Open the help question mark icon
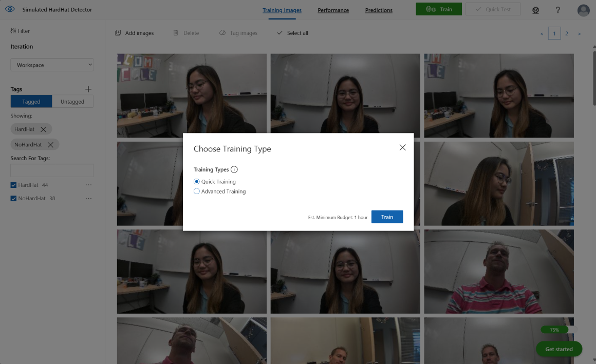Image resolution: width=596 pixels, height=364 pixels. [x=557, y=10]
